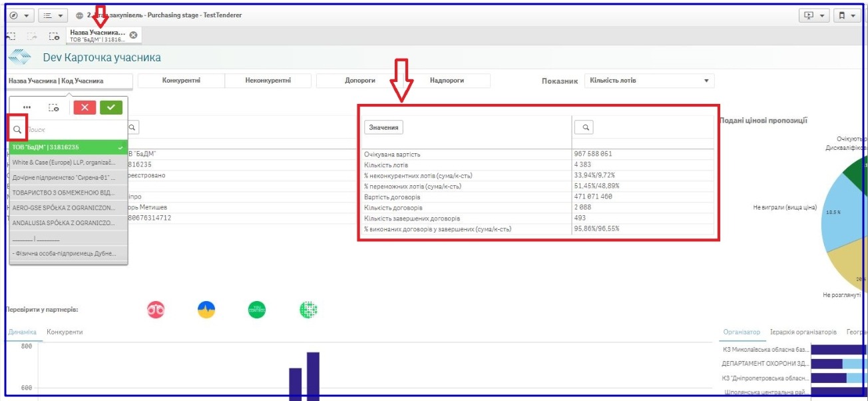Open the three-dots selection menu in popup
The width and height of the screenshot is (868, 401).
point(27,107)
